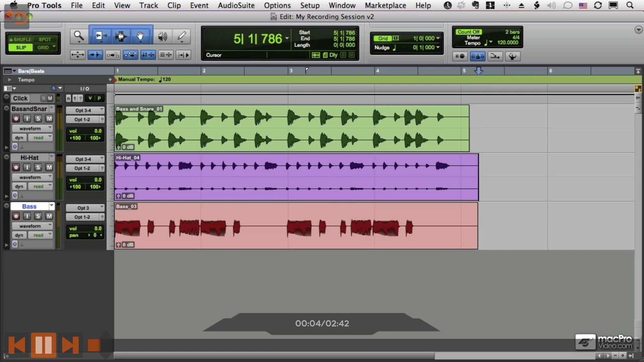This screenshot has height=362, width=644.
Task: Open the Bass input selector Opt 3
Action: (x=85, y=208)
